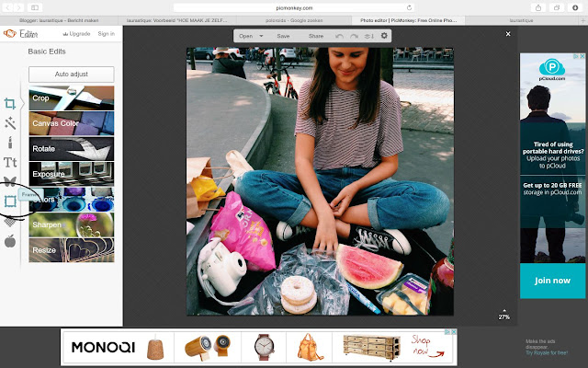Open the Themes apple icon panel
This screenshot has width=588, height=368.
click(10, 241)
